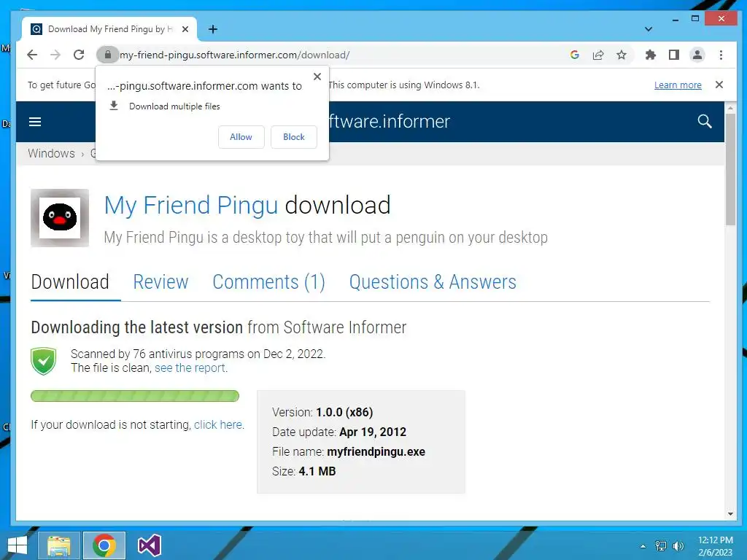
Task: Switch to Questions & Answers tab
Action: (433, 282)
